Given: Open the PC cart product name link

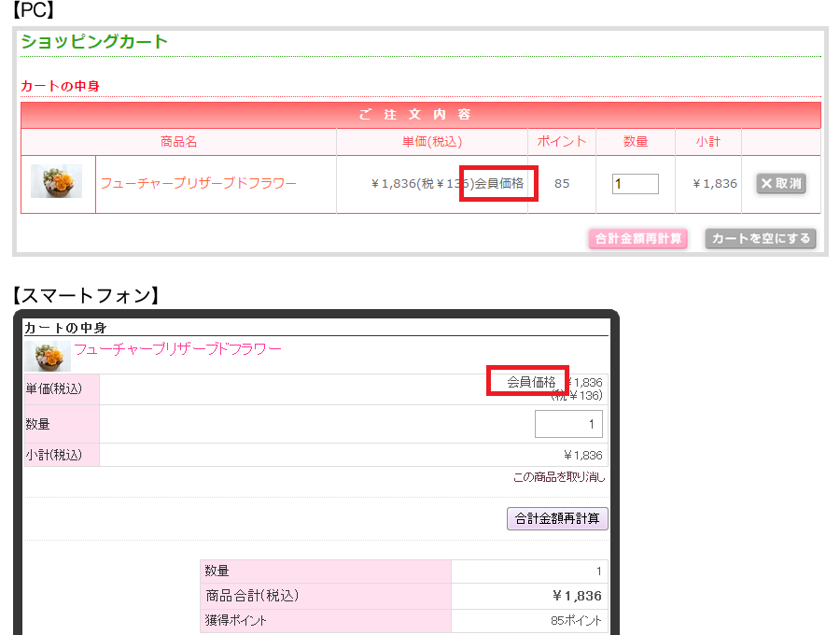Looking at the screenshot, I should [199, 183].
